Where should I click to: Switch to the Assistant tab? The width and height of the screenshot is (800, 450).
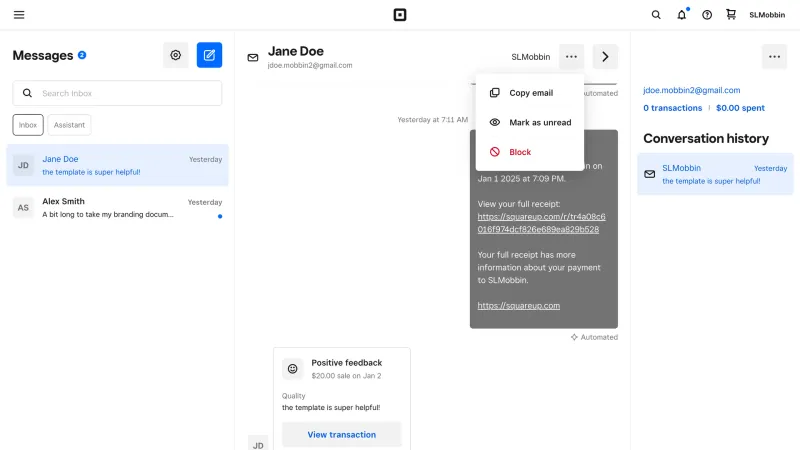tap(69, 125)
